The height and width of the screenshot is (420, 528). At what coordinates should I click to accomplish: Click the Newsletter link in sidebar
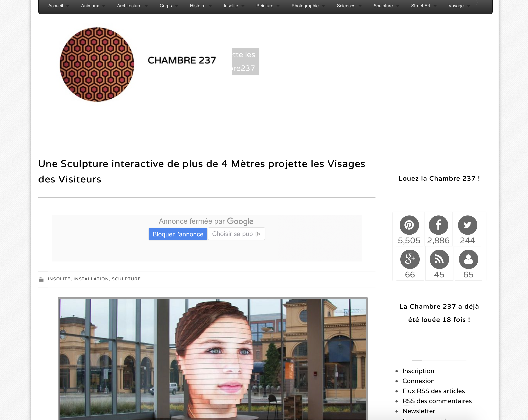419,411
